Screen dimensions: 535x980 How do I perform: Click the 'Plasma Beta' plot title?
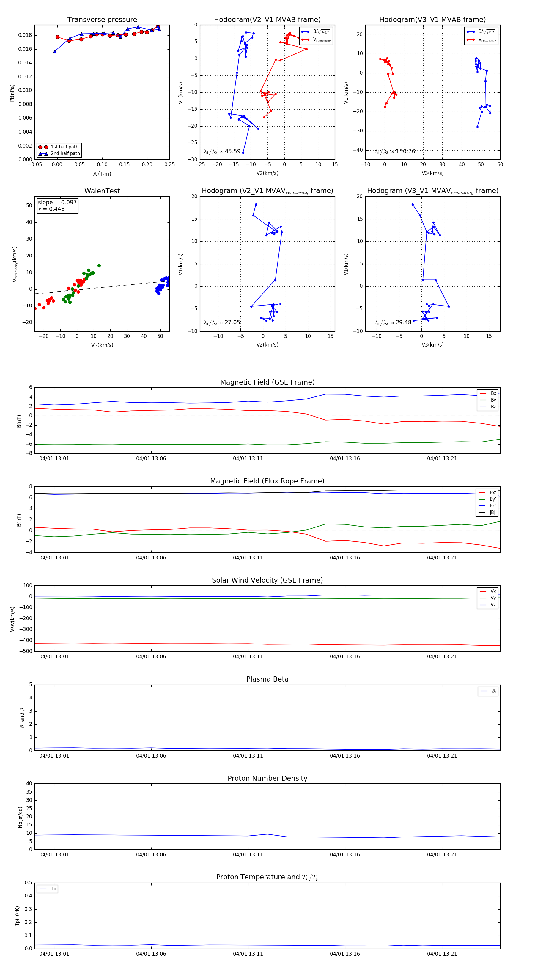267,679
